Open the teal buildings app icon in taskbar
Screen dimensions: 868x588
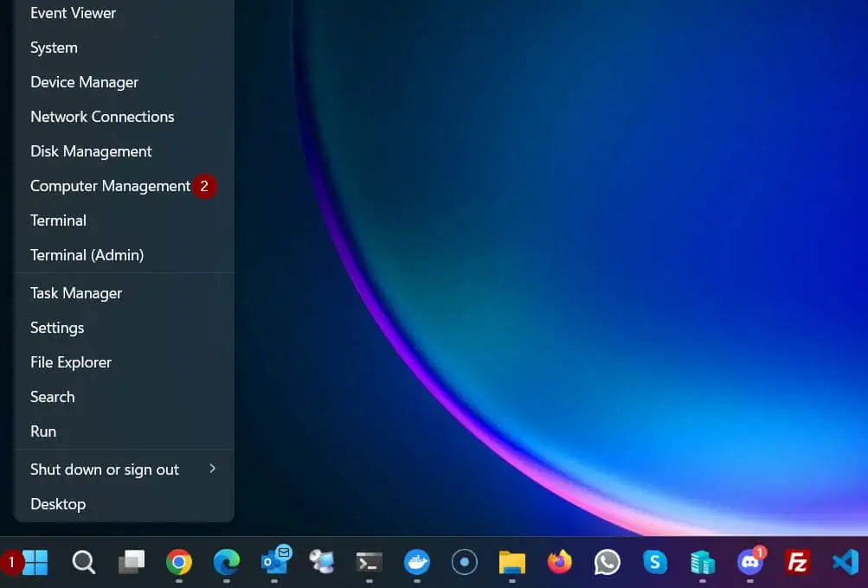[703, 563]
